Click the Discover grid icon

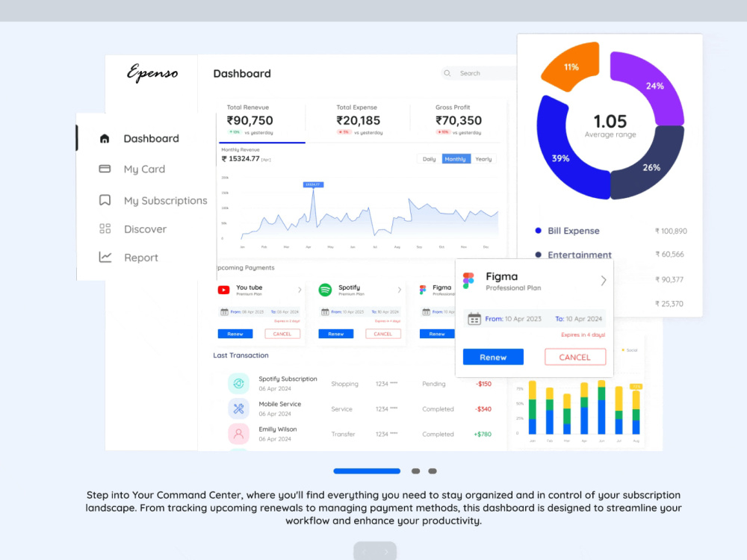pyautogui.click(x=105, y=228)
